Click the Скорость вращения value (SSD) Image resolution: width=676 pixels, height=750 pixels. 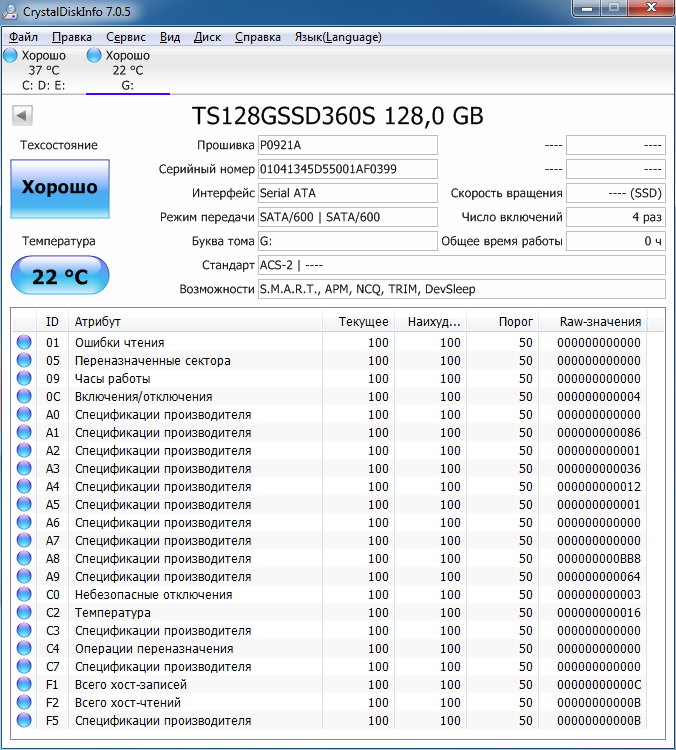coord(616,193)
